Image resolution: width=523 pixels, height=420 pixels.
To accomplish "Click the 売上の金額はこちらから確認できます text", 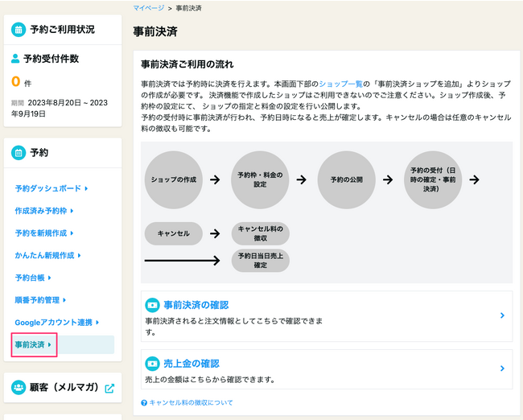I will click(x=210, y=380).
